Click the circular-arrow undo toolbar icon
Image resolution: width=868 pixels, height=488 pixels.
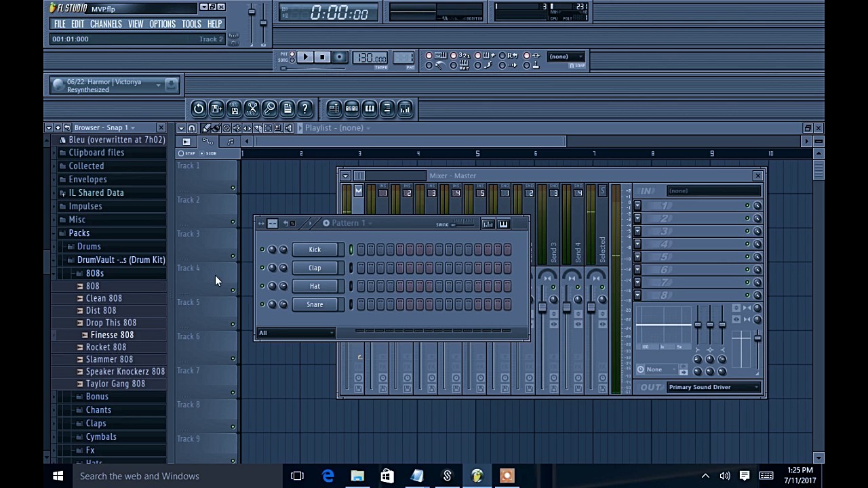coord(198,108)
